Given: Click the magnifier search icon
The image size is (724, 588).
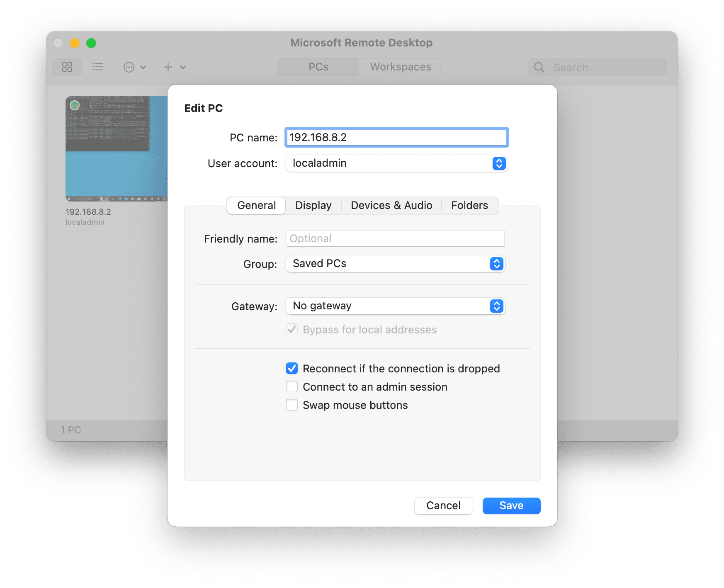Looking at the screenshot, I should [x=539, y=68].
